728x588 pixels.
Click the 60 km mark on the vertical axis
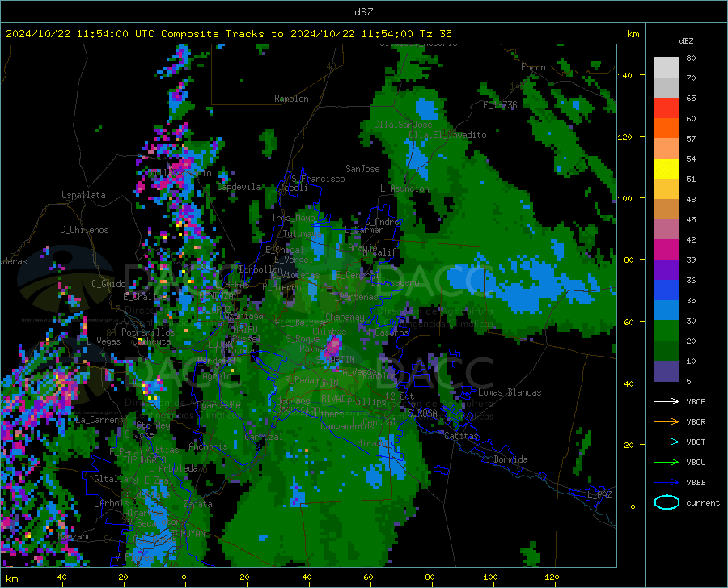[628, 322]
